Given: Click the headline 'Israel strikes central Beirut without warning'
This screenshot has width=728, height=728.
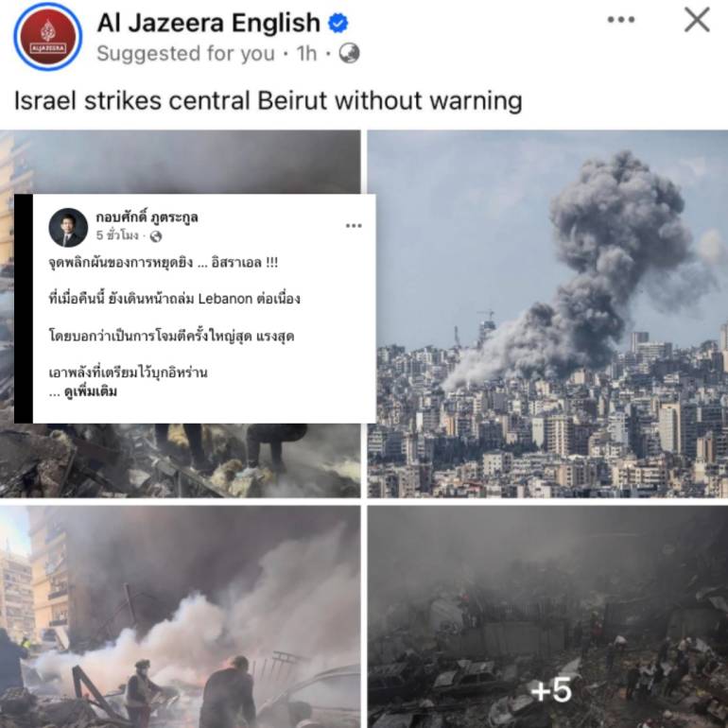Looking at the screenshot, I should tap(268, 101).
